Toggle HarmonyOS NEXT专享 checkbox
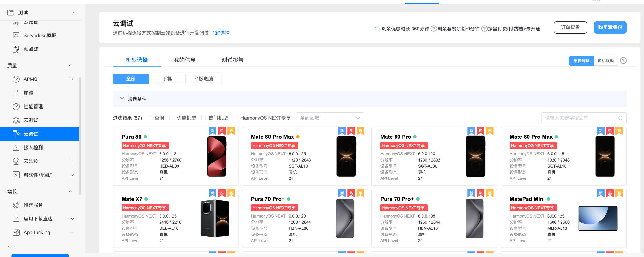The height and width of the screenshot is (257, 644). point(235,118)
